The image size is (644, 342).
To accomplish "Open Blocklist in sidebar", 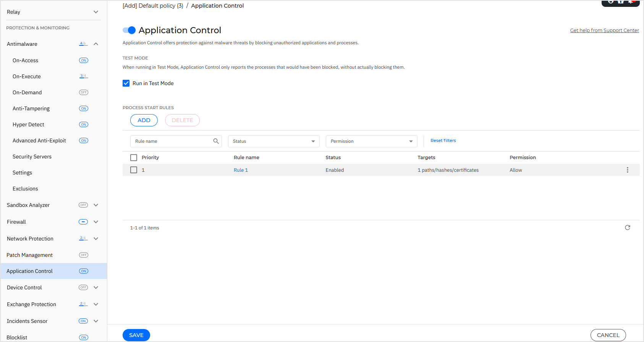I will tap(17, 337).
